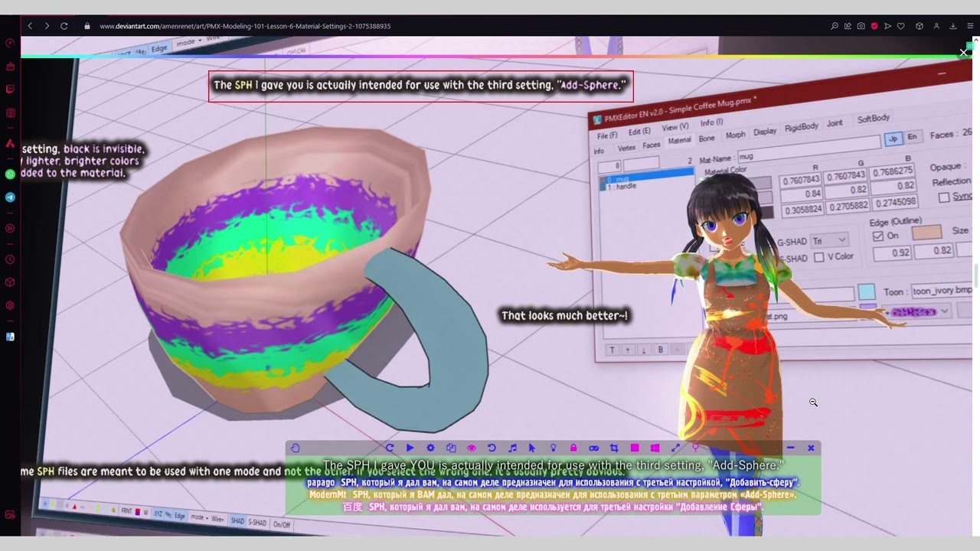Open the sphere mode dropdown beside Toon
Viewport: 980px width, 551px height.
click(x=917, y=311)
